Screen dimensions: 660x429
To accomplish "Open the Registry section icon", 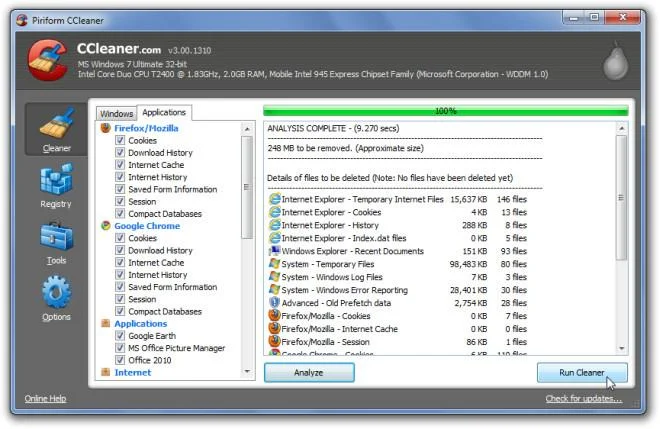I will tap(56, 179).
